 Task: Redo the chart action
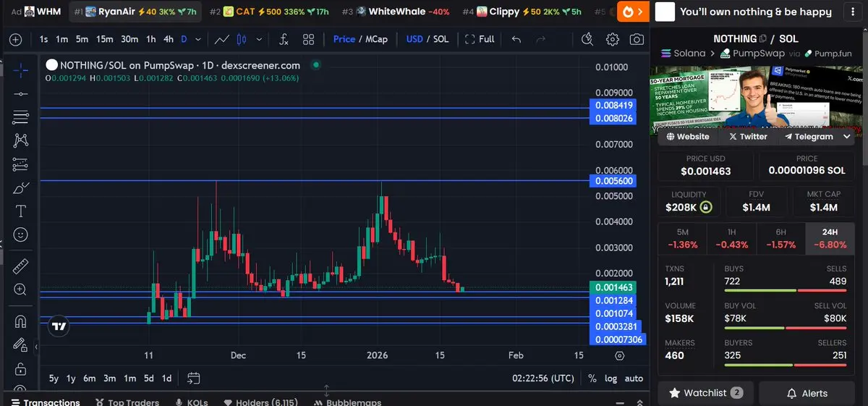click(540, 39)
